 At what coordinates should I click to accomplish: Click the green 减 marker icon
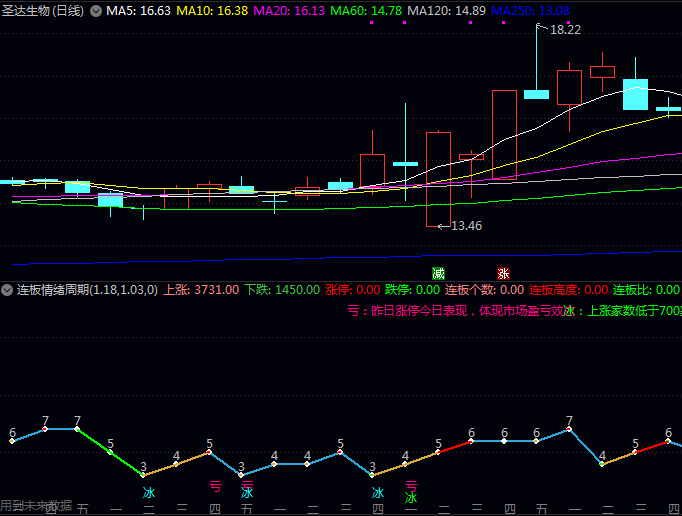438,273
